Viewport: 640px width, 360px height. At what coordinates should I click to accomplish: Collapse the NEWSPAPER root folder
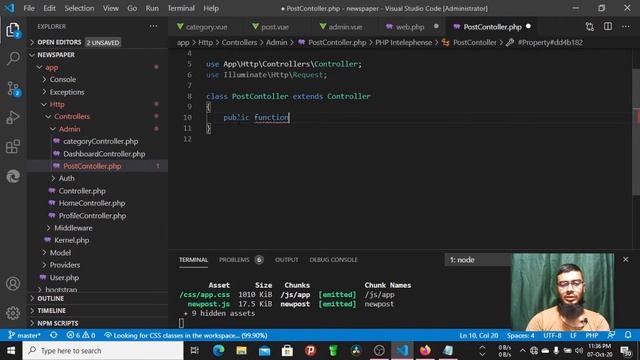(98, 55)
